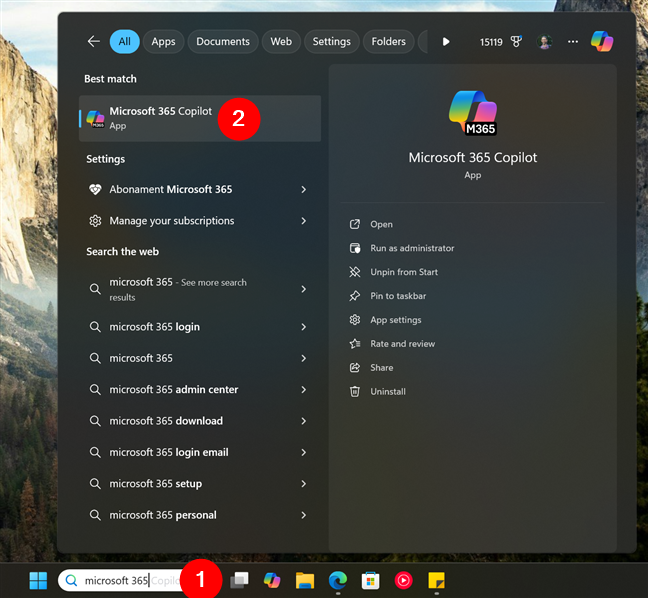The image size is (648, 598).
Task: Click the Rate and review star icon
Action: [355, 344]
